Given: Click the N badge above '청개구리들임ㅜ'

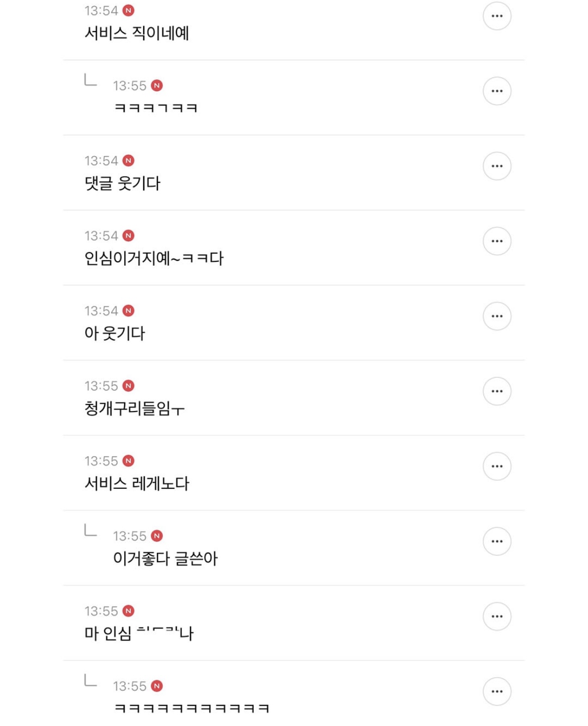Looking at the screenshot, I should click(129, 386).
